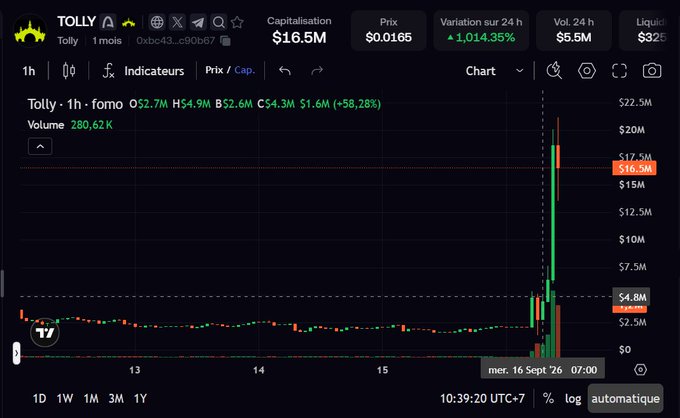The image size is (680, 418).
Task: Click the clock 10:39:20 UTC+7 timezone
Action: coord(482,398)
